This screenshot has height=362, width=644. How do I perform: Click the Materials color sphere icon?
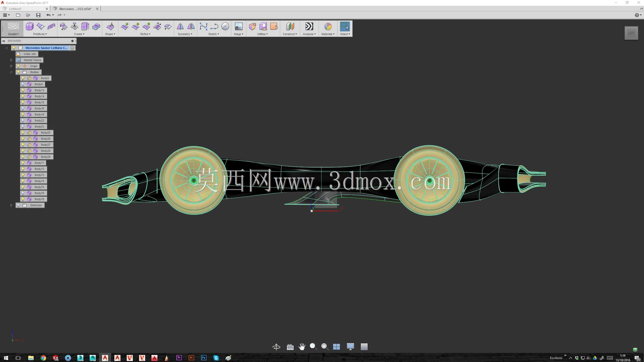(328, 26)
